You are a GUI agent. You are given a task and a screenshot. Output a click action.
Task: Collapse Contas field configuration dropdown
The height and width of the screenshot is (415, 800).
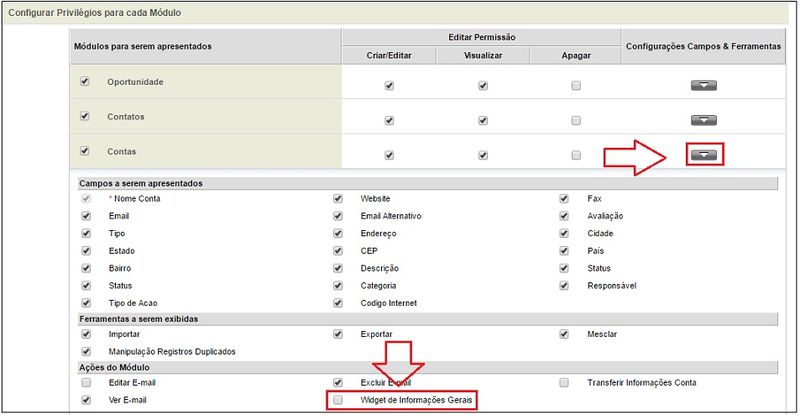point(704,154)
